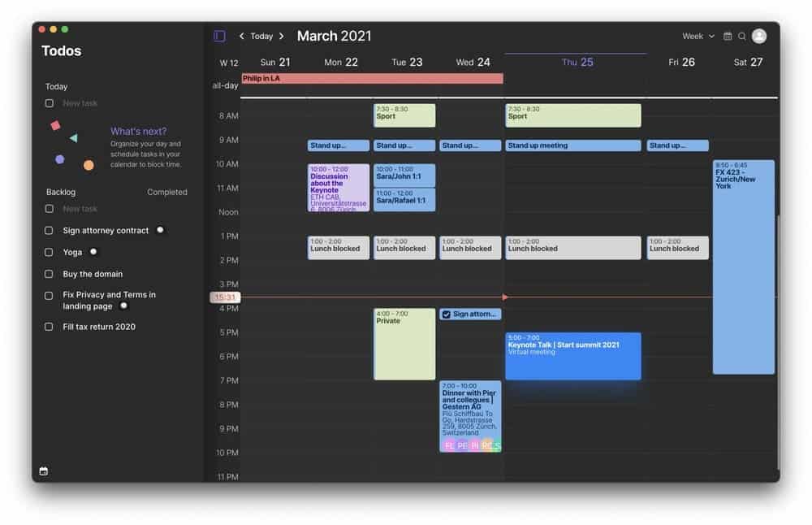This screenshot has height=525, width=812.
Task: Click the What's next? heading
Action: (x=138, y=131)
